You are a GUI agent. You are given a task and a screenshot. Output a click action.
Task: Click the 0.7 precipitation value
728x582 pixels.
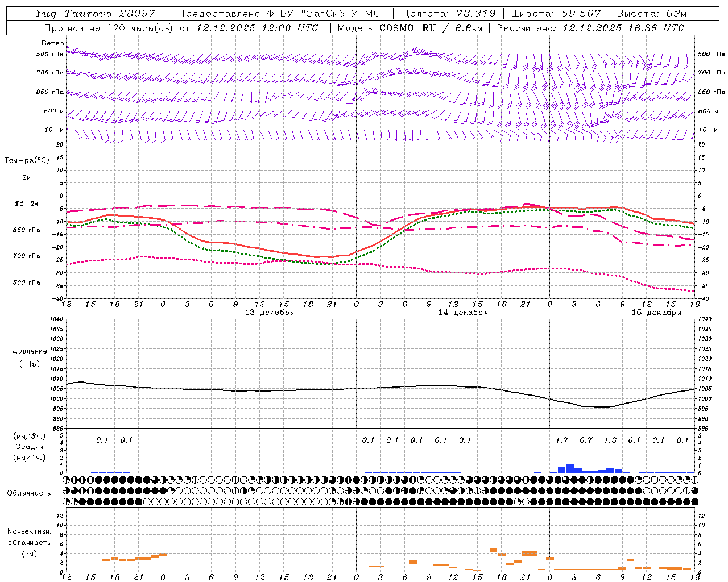(586, 440)
